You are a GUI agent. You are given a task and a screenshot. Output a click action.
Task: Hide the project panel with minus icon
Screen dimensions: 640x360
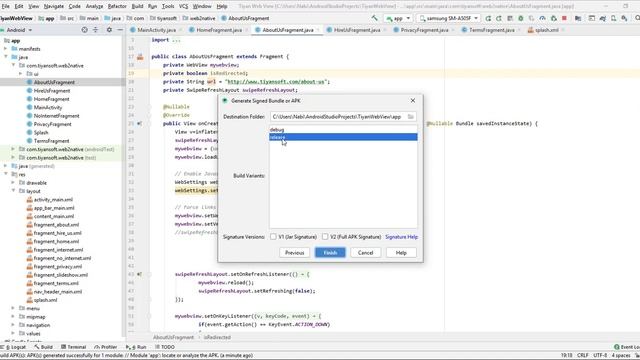click(x=120, y=30)
